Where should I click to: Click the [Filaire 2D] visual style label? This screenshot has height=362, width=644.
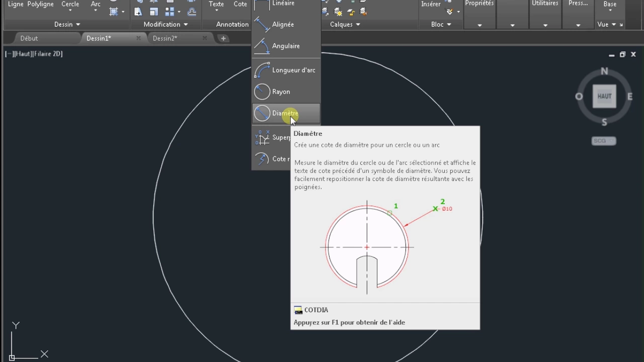(x=47, y=54)
